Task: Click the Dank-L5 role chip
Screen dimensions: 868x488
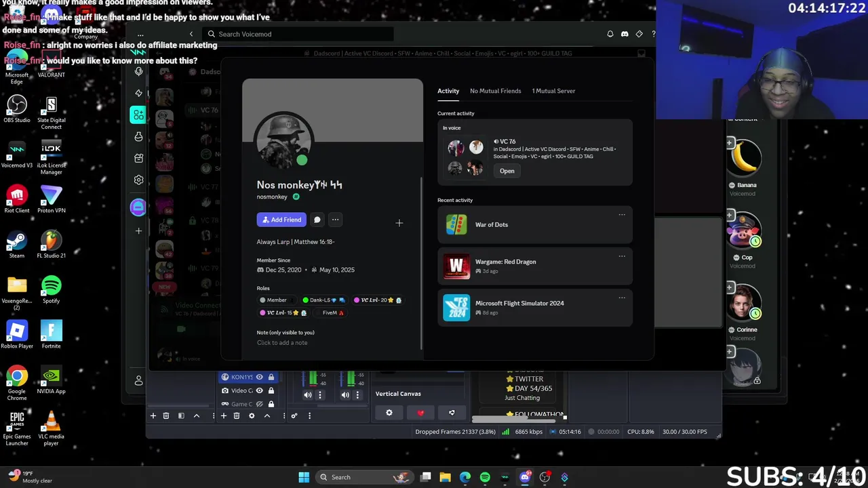Action: point(324,300)
